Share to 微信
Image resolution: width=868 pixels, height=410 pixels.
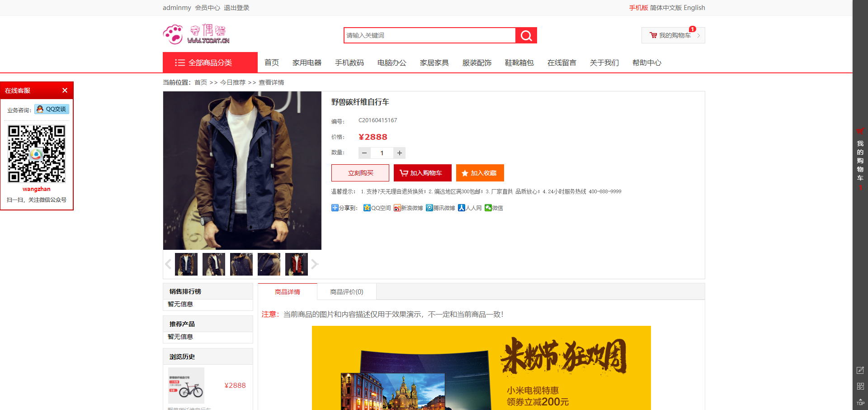click(494, 208)
